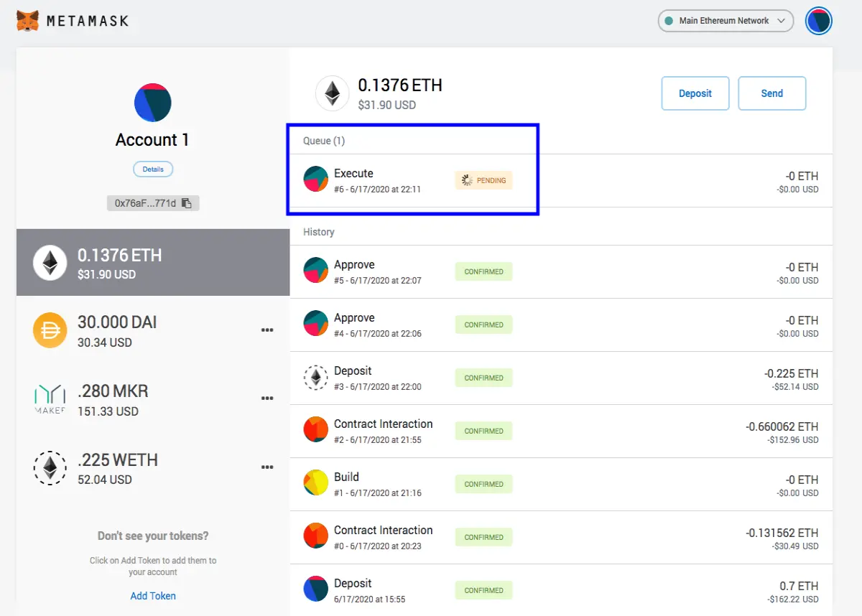This screenshot has height=616, width=862.
Task: Click the WETH token icon
Action: coord(50,469)
